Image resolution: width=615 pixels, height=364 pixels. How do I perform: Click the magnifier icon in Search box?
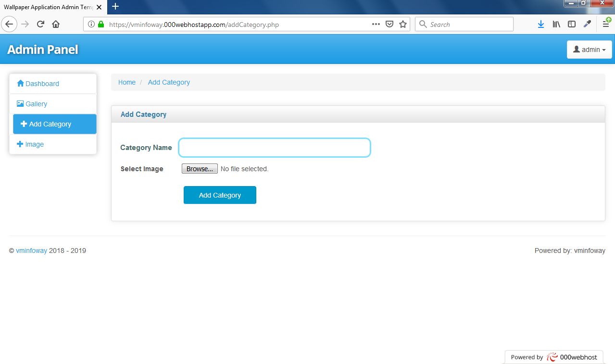tap(423, 24)
